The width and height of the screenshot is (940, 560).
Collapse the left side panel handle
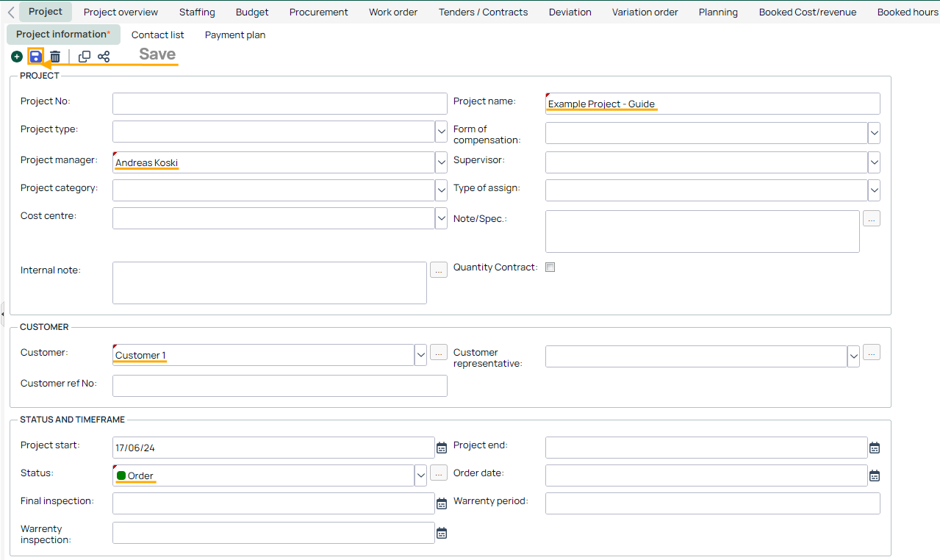click(3, 314)
